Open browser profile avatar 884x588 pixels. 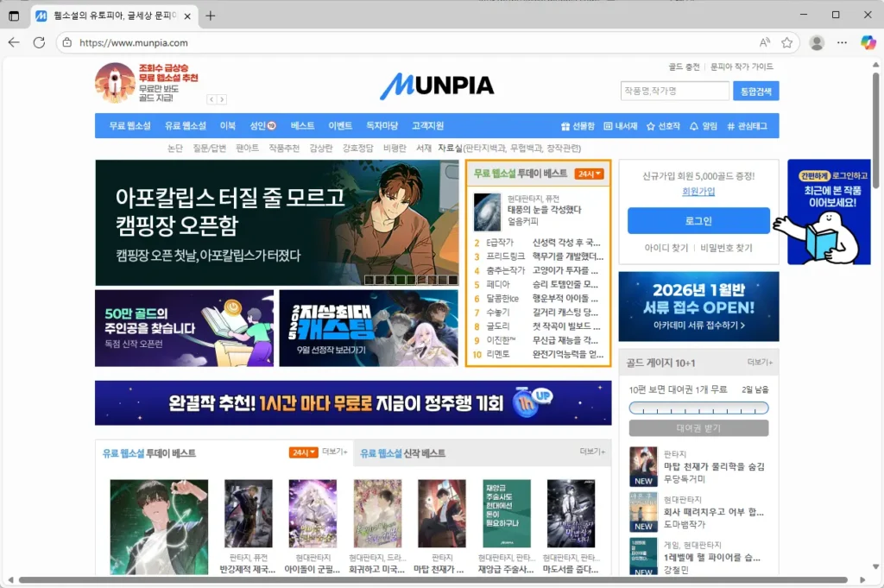(817, 42)
